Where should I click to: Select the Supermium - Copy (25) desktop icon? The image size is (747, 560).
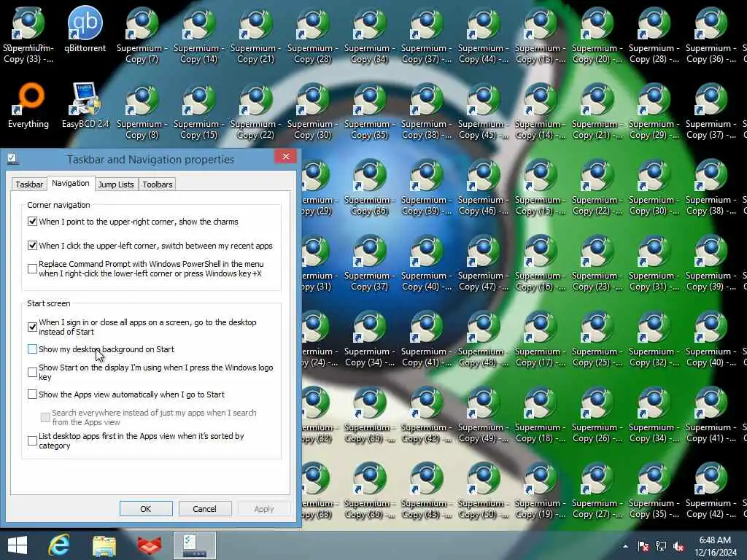(x=597, y=338)
